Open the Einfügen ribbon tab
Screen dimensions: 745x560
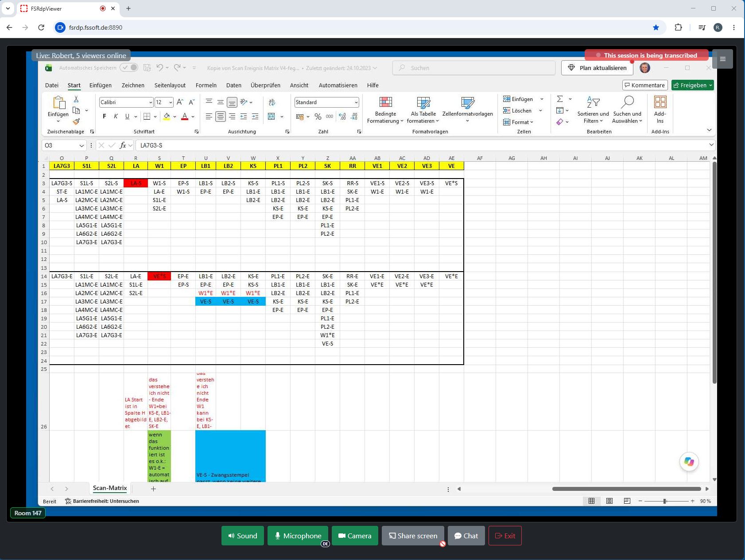tap(101, 85)
